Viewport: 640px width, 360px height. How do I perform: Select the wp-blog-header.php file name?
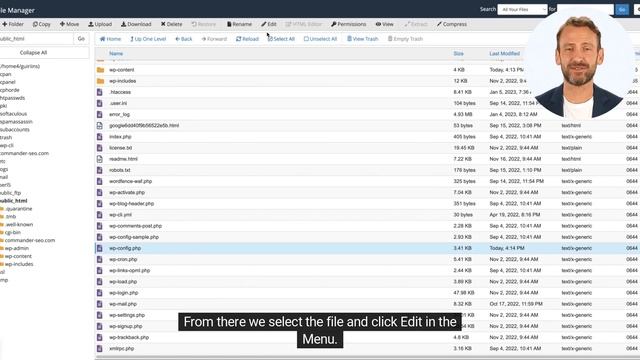(131, 204)
